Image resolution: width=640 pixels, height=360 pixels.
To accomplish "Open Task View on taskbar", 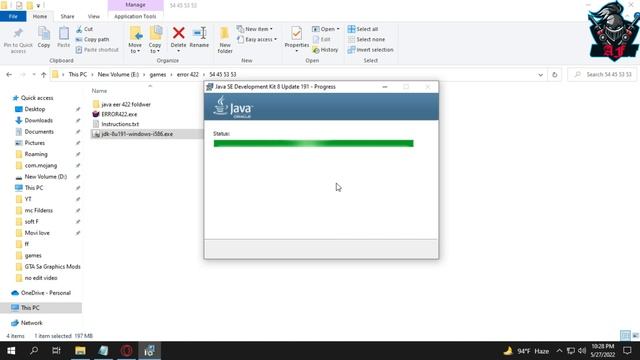I will click(56, 351).
